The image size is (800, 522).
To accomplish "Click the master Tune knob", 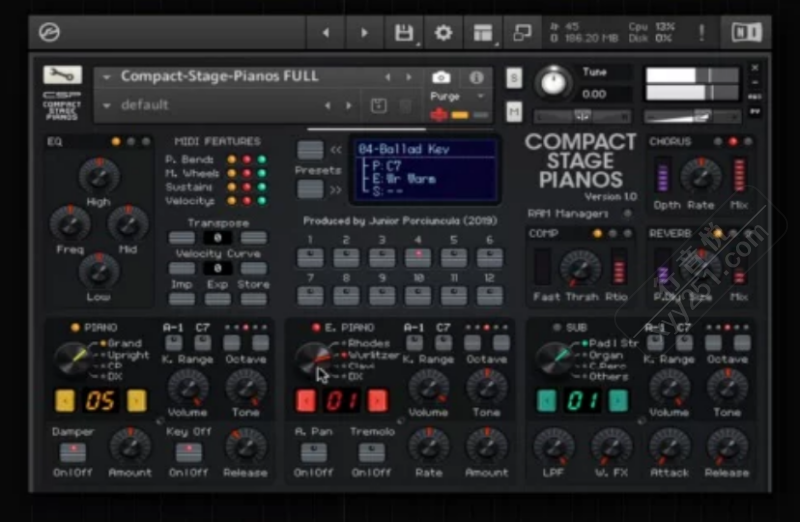I will (x=554, y=83).
